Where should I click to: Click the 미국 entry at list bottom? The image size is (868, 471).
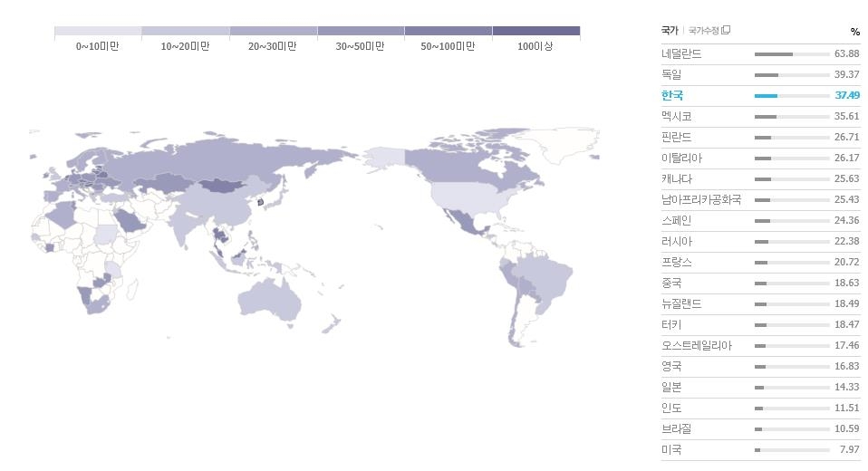(x=672, y=449)
